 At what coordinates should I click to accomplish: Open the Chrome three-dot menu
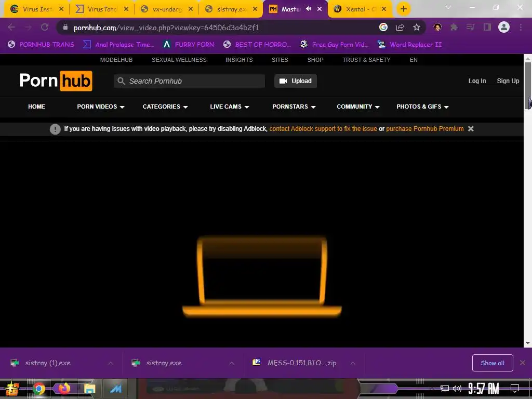[521, 27]
